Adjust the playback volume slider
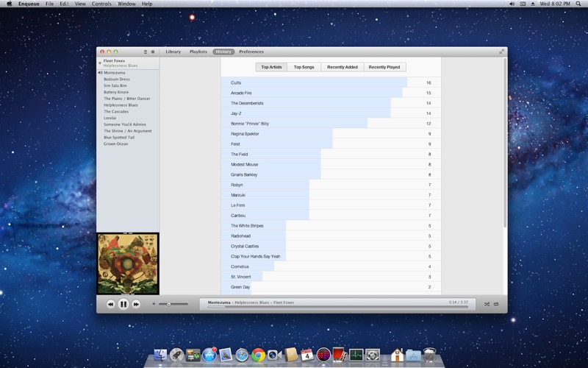This screenshot has width=588, height=368. pyautogui.click(x=173, y=304)
